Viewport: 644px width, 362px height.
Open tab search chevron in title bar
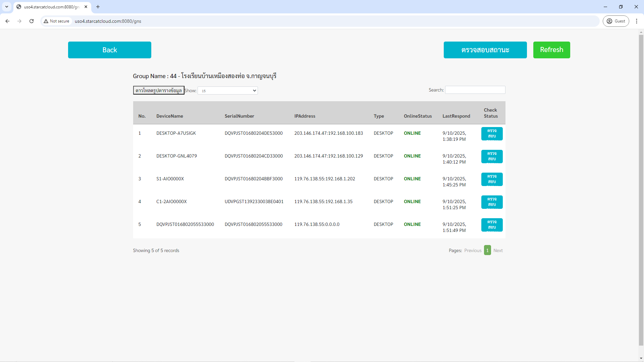pyautogui.click(x=6, y=7)
